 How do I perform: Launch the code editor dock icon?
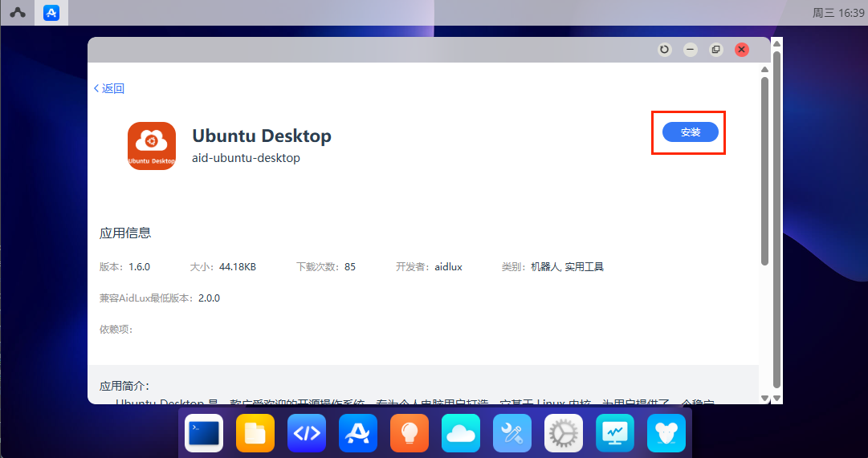[x=307, y=433]
